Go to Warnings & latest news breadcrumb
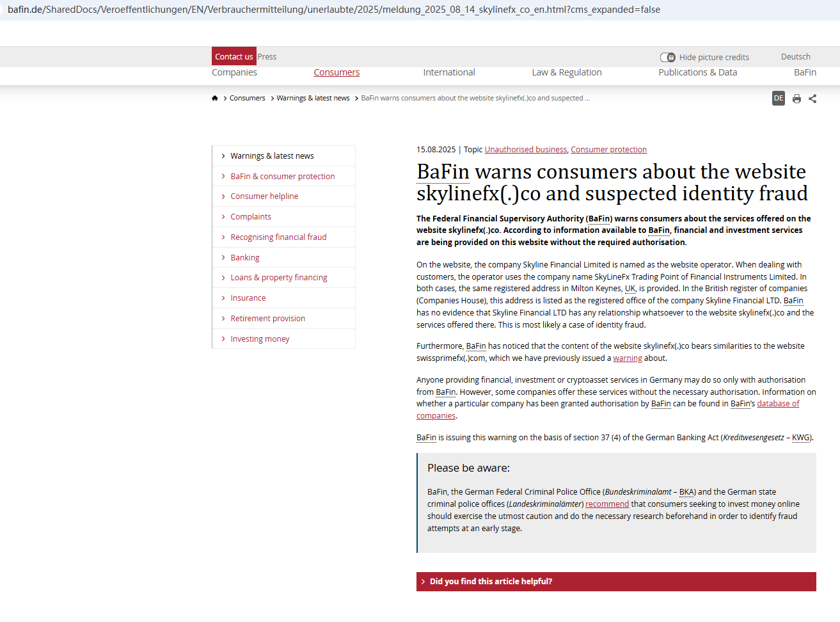This screenshot has width=840, height=622. 313,98
